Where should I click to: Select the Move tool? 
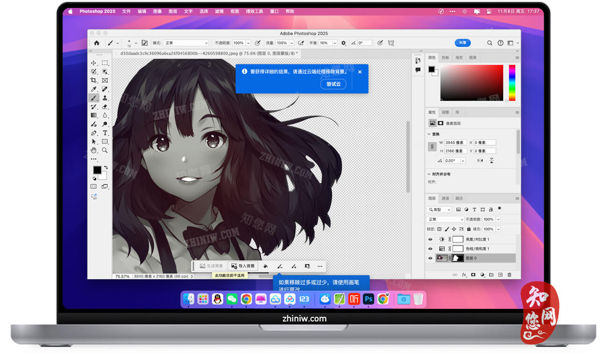(x=94, y=63)
